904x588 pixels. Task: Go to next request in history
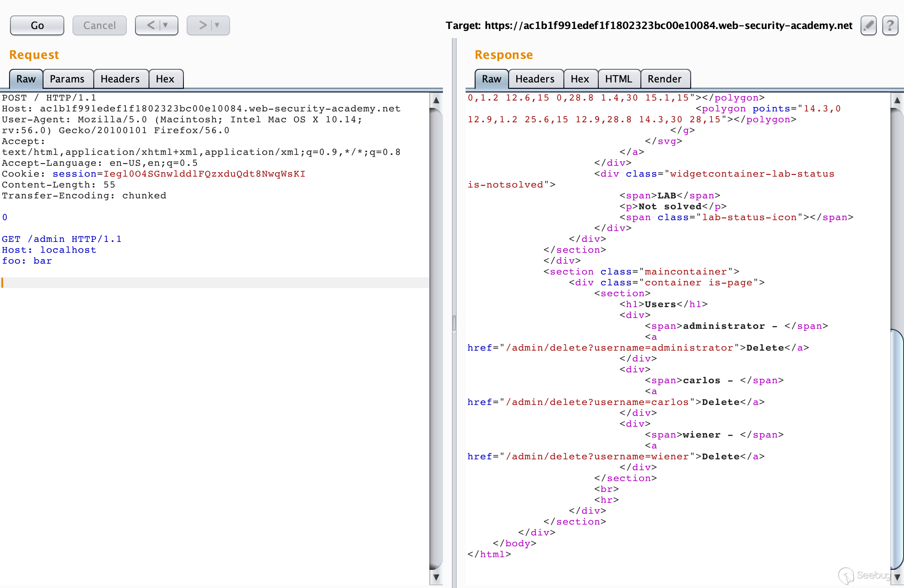[202, 25]
